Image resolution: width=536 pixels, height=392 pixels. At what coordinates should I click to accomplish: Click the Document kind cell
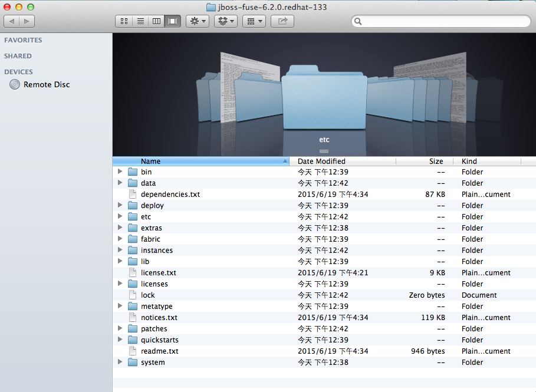coord(479,295)
